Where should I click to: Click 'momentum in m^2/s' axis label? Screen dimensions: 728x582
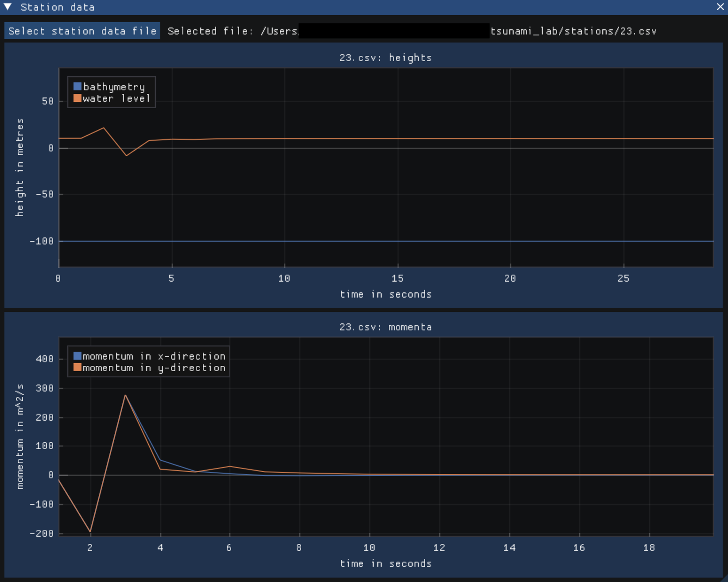[19, 437]
